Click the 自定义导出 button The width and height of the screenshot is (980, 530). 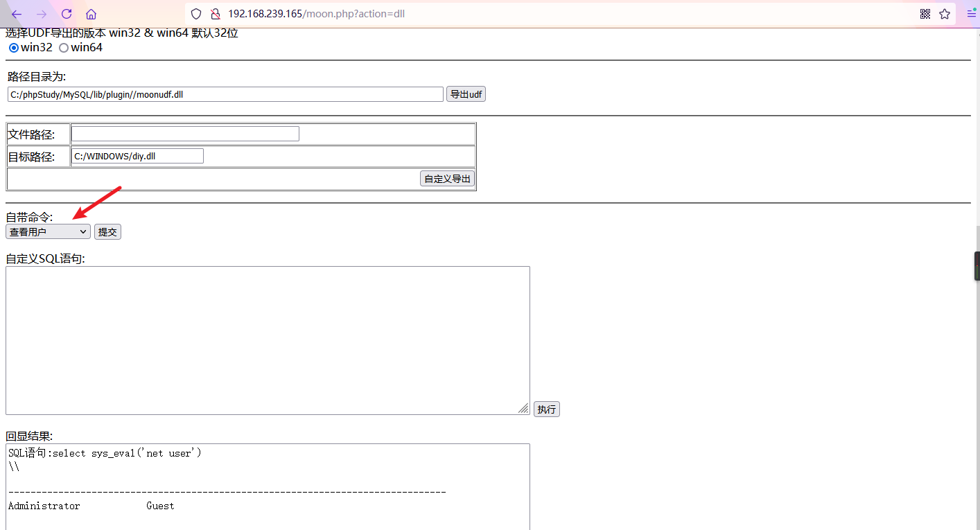click(x=447, y=179)
